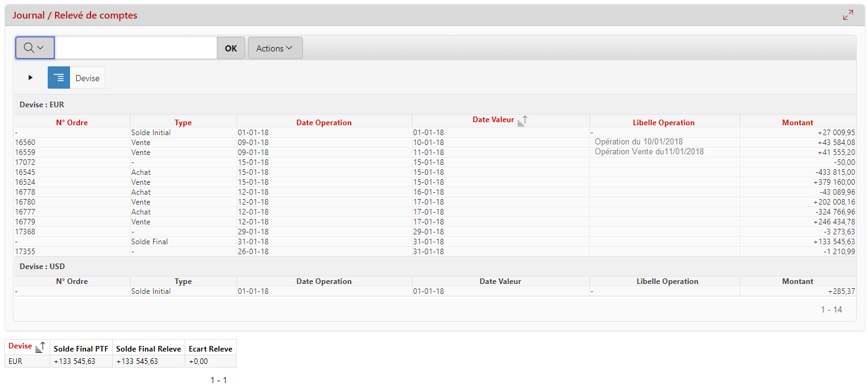Screen dimensions: 868x385
Task: Click the Date Operation column header
Action: click(x=323, y=123)
